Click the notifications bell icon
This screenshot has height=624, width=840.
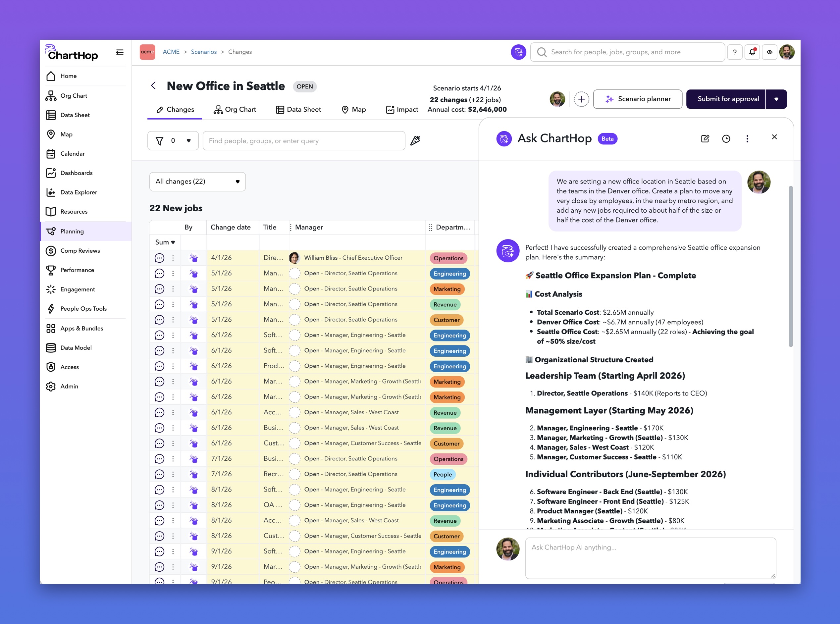coord(752,52)
